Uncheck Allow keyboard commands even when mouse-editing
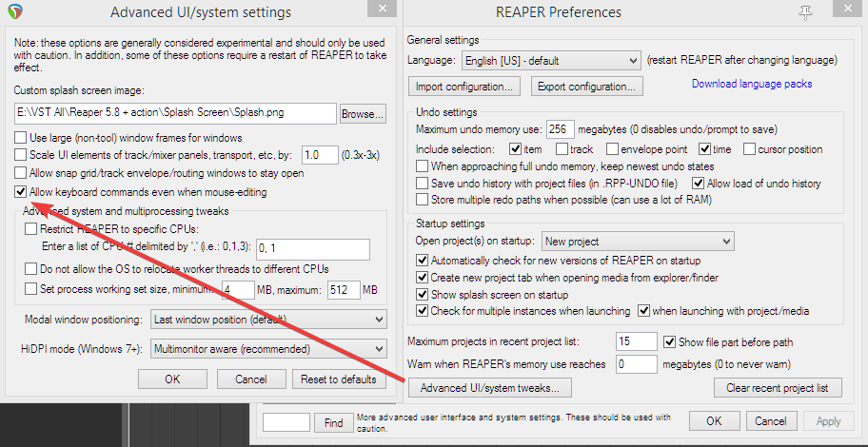The height and width of the screenshot is (447, 868). 21,192
